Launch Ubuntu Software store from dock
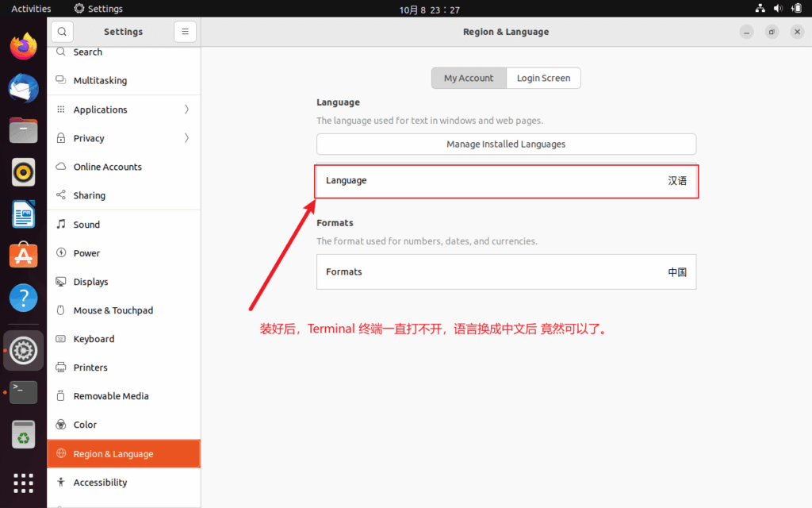The image size is (812, 508). pyautogui.click(x=24, y=256)
